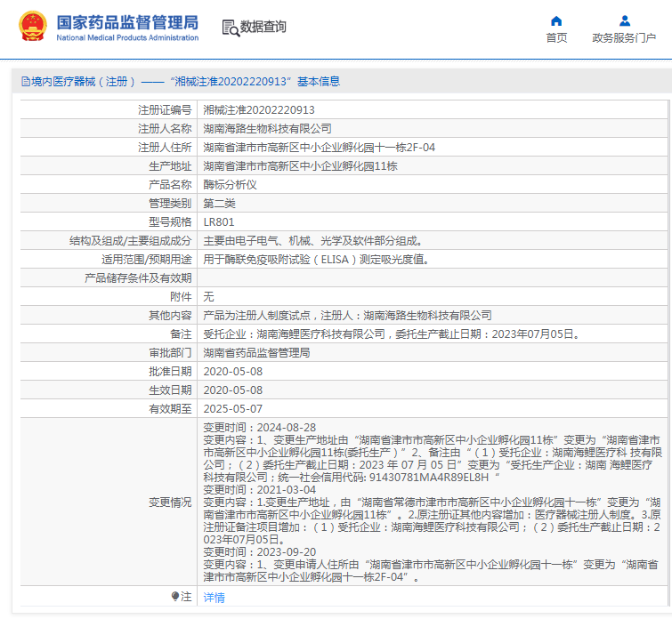This screenshot has width=672, height=619.
Task: Click 国家药品监督管理局 title text
Action: [x=127, y=22]
